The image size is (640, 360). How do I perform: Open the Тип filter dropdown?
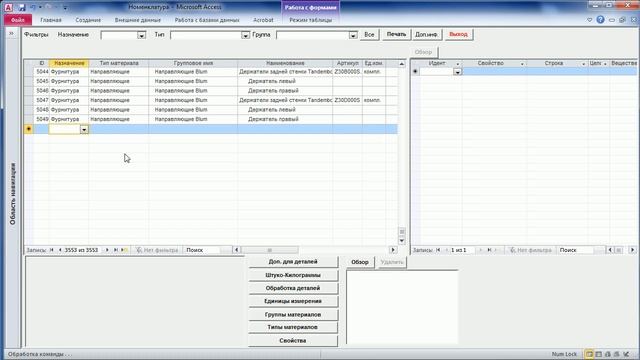(x=245, y=35)
